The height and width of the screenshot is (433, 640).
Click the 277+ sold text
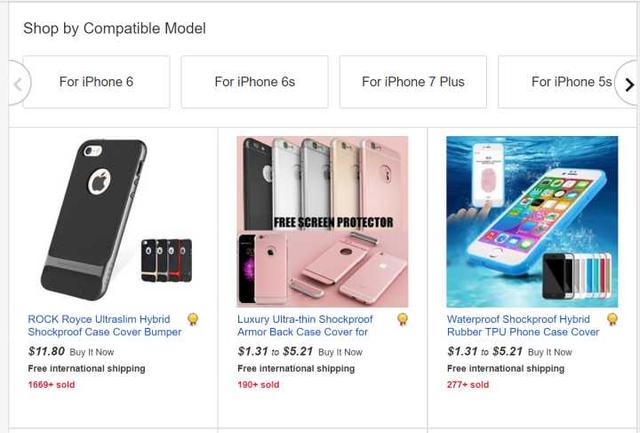tap(468, 384)
